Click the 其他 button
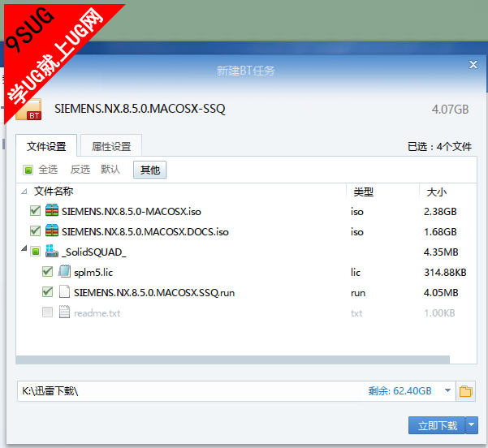The height and width of the screenshot is (448, 488). (149, 170)
